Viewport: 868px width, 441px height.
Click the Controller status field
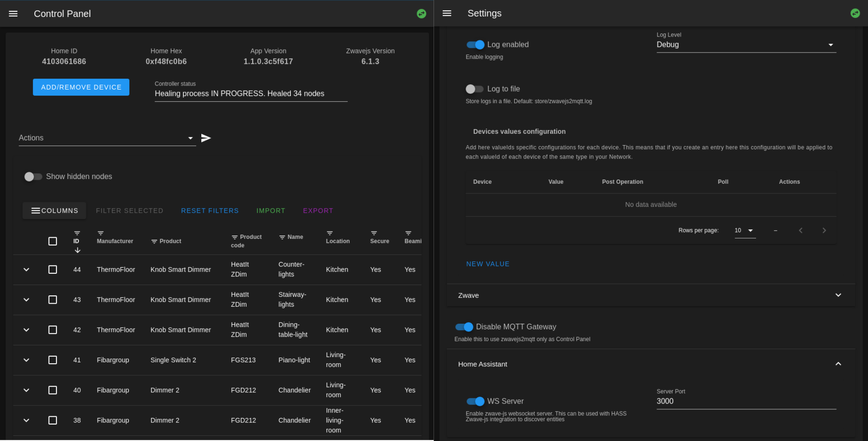[x=251, y=93]
